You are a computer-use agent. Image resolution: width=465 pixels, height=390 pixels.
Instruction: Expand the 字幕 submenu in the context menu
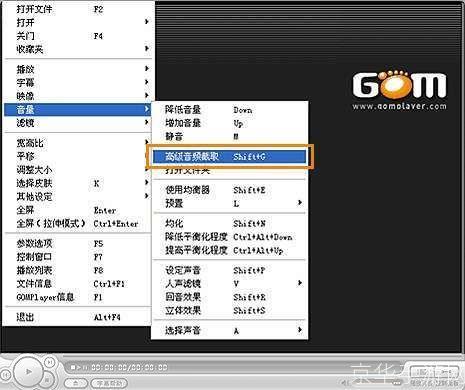point(77,82)
